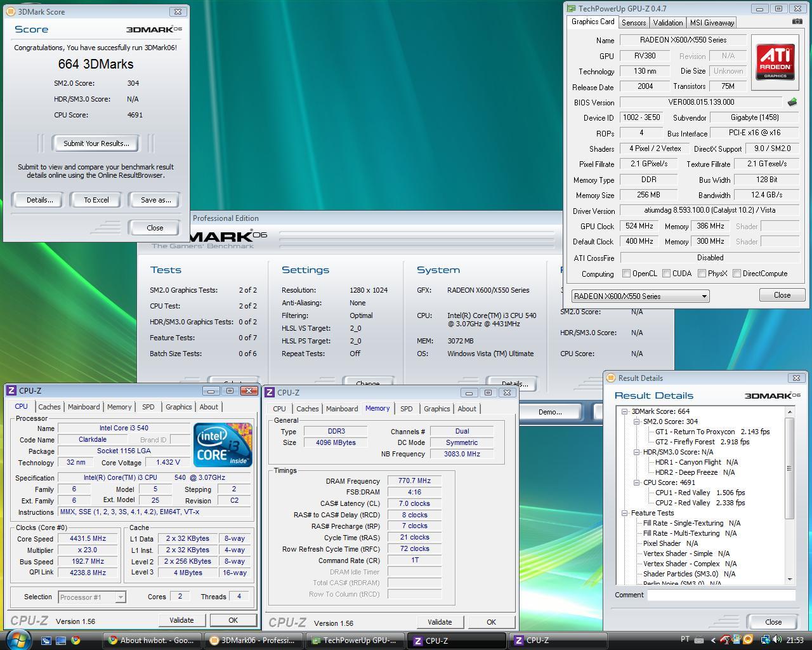Viewport: 812px width, 650px height.
Task: Switch to TechPowerUp GPU-Z taskbar item
Action: (354, 640)
